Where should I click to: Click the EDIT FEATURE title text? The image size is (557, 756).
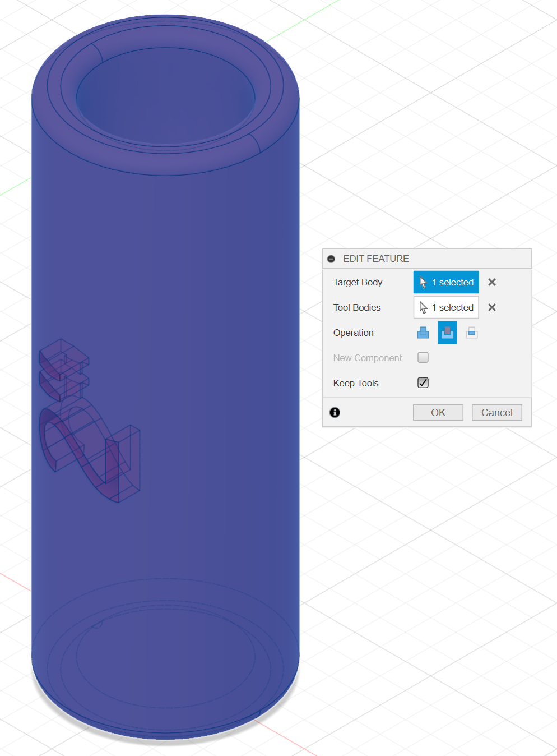tap(376, 259)
